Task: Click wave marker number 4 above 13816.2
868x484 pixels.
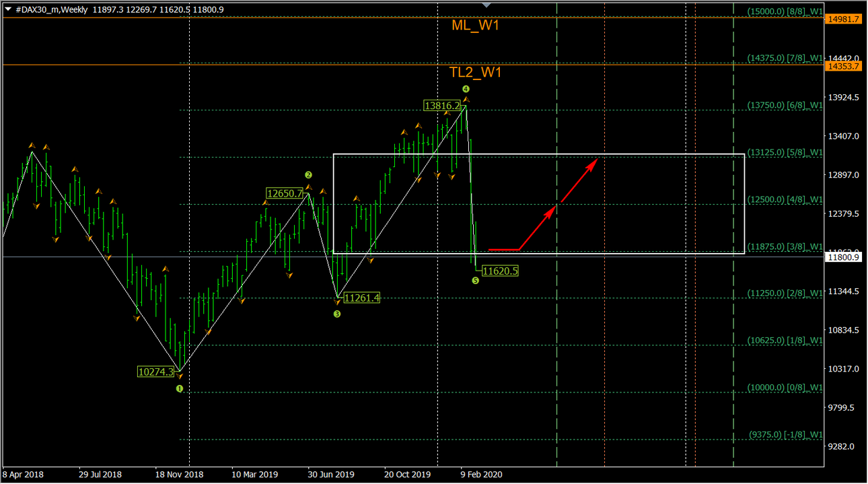Action: pyautogui.click(x=466, y=89)
